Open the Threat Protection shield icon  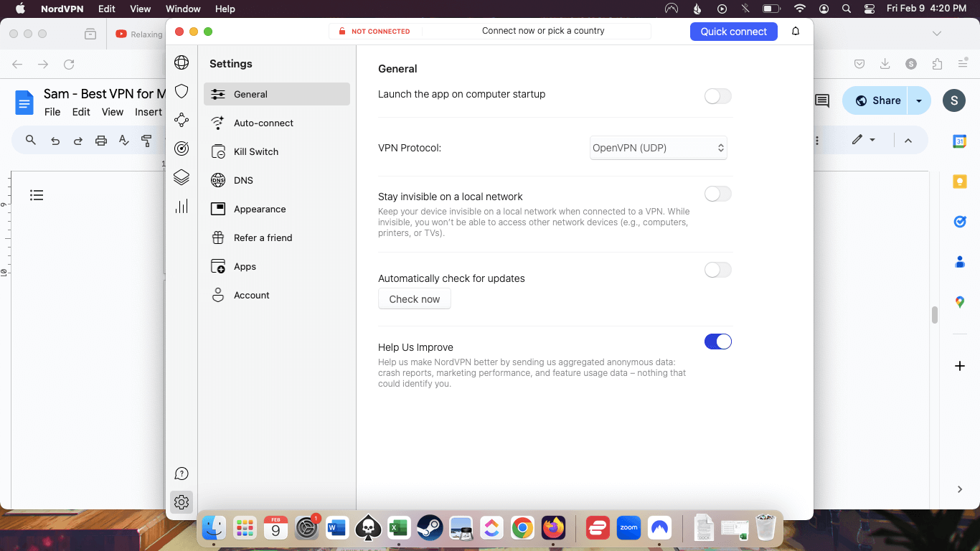point(182,91)
